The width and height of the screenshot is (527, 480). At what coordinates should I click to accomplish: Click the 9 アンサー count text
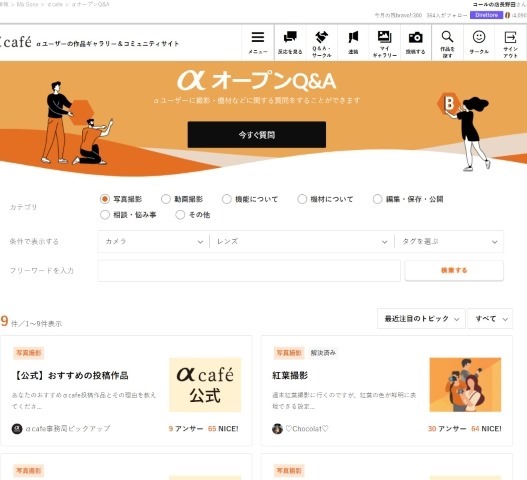pos(186,429)
